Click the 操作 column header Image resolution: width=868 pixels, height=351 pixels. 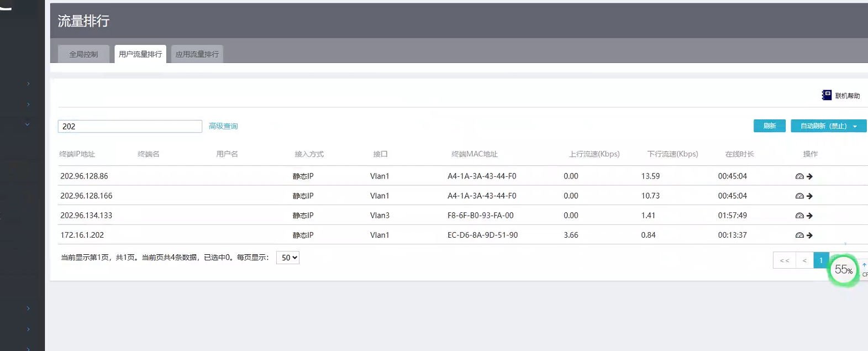pyautogui.click(x=811, y=154)
